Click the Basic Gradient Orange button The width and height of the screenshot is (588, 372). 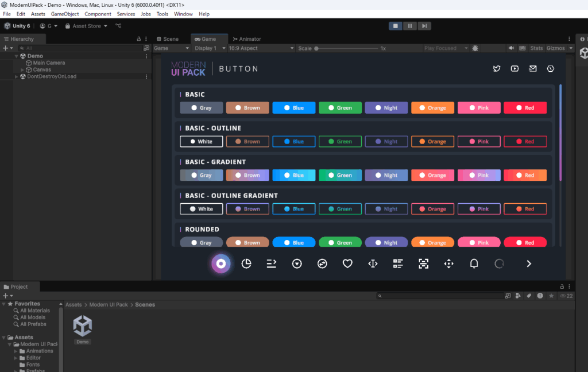432,175
